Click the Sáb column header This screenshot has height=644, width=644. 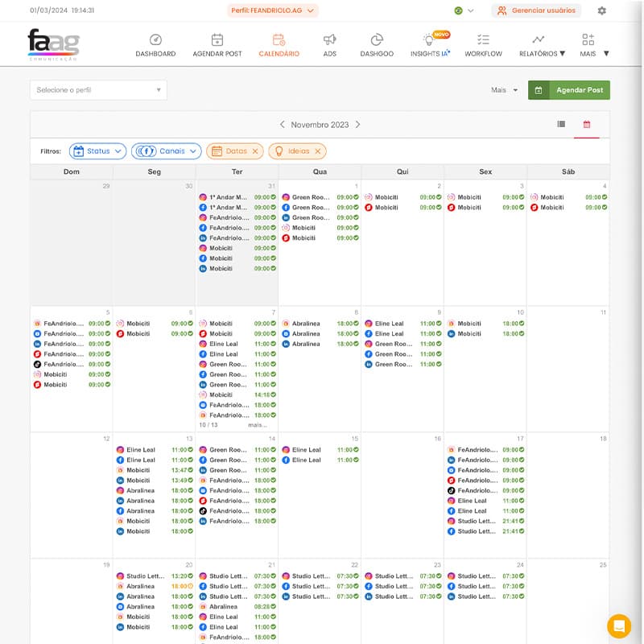coord(568,171)
